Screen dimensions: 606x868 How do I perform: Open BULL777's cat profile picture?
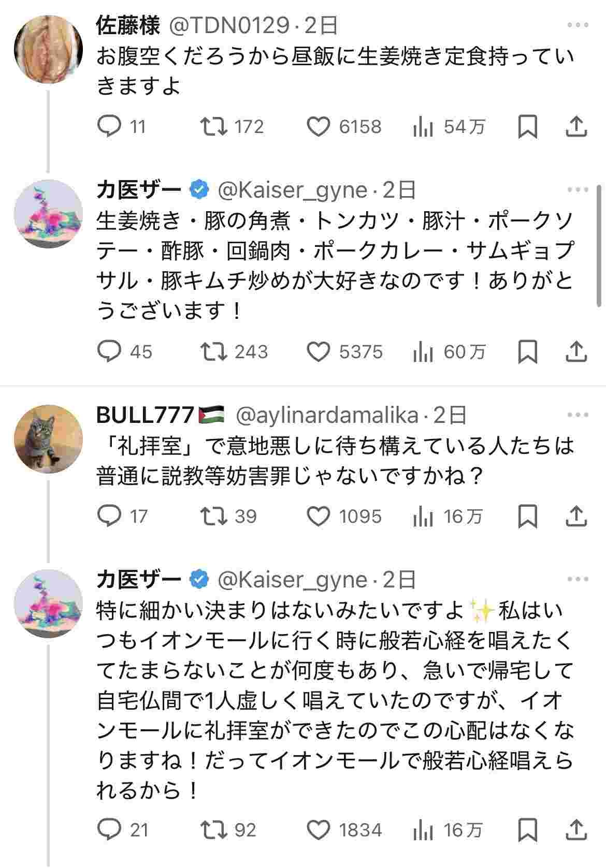click(48, 439)
